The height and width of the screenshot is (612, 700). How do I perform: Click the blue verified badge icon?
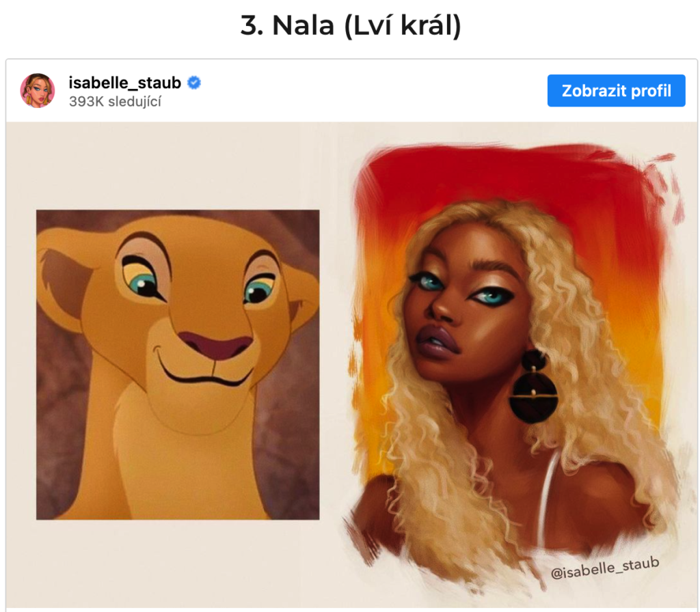pos(193,83)
